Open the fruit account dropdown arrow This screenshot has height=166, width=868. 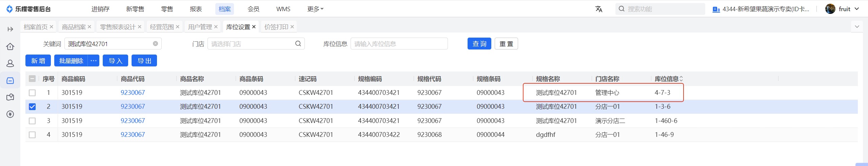click(x=857, y=9)
